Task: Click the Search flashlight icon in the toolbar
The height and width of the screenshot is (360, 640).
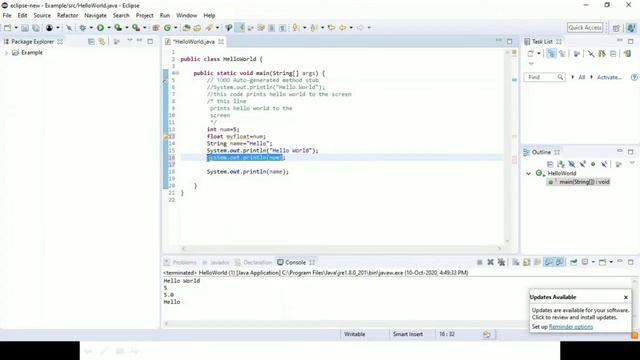Action: (x=209, y=28)
